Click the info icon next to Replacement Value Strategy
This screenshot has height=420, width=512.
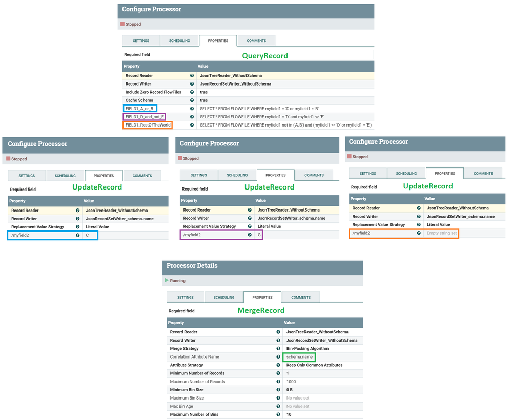[x=76, y=226]
